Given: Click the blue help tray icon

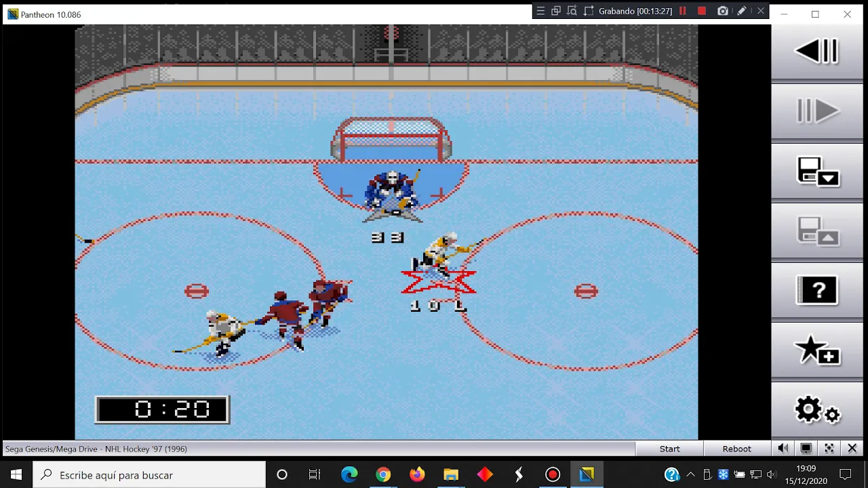Looking at the screenshot, I should pyautogui.click(x=671, y=474).
